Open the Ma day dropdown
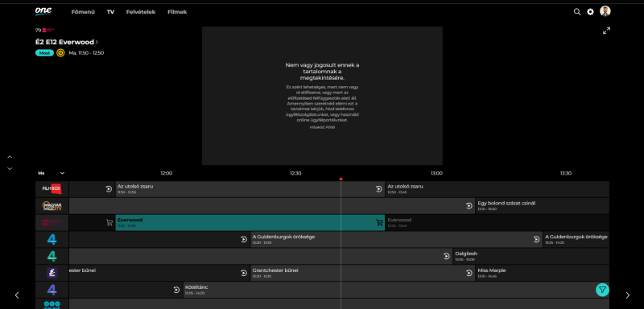The width and height of the screenshot is (644, 309). click(52, 173)
